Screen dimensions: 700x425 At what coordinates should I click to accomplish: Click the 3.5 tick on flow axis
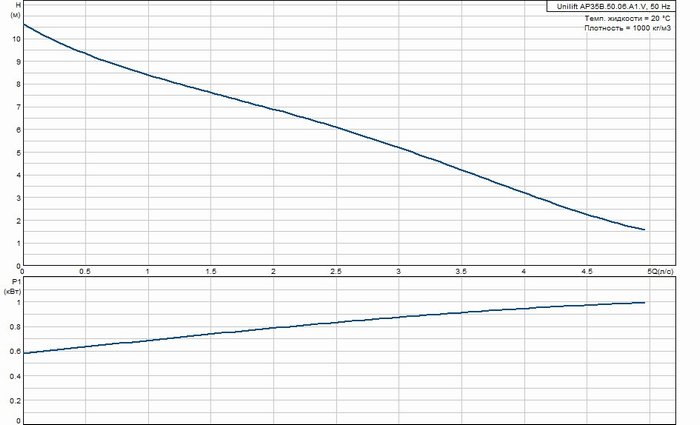point(461,271)
